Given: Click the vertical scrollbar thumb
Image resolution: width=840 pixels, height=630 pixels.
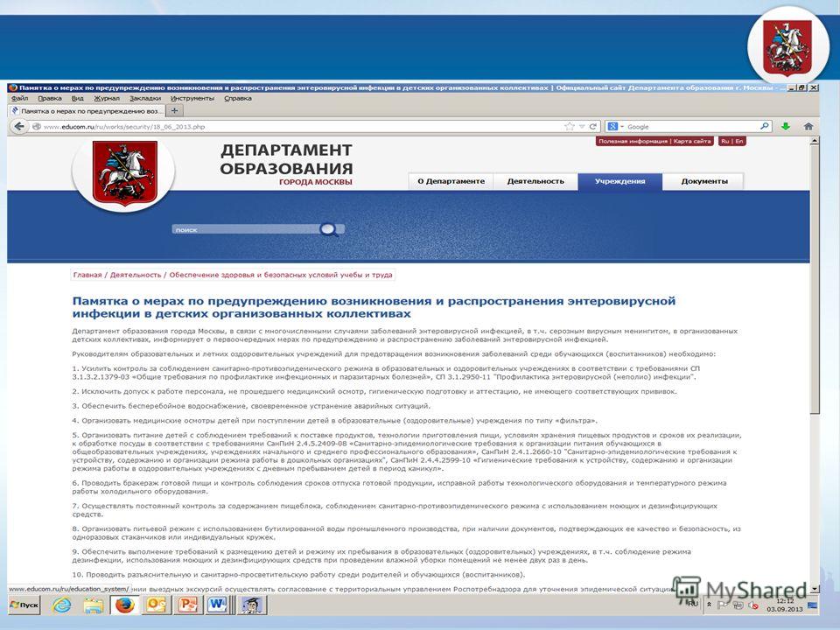Looking at the screenshot, I should 815,278.
